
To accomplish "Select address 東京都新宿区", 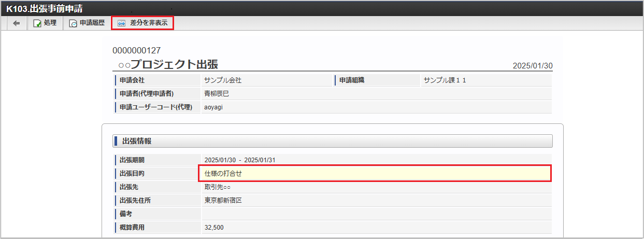I will coord(223,200).
